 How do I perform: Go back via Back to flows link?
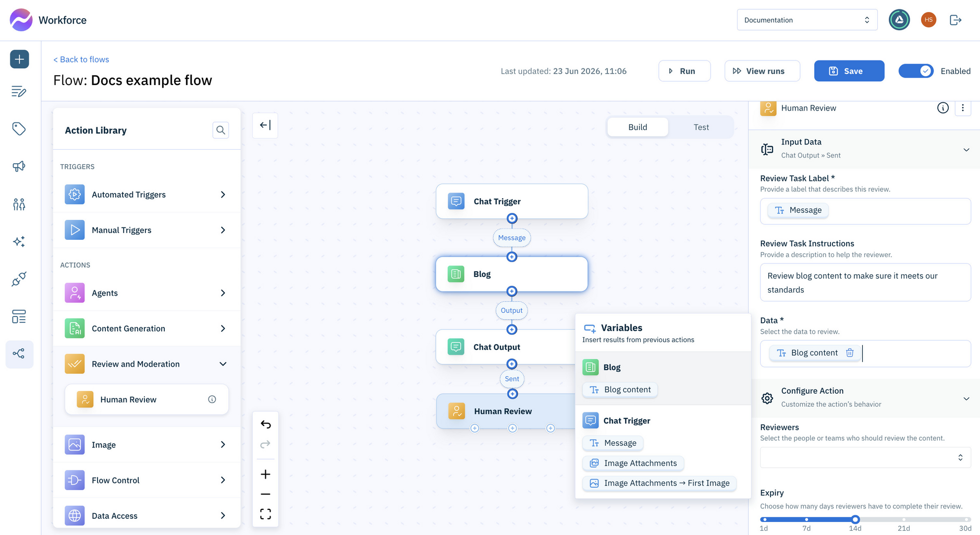click(x=81, y=59)
